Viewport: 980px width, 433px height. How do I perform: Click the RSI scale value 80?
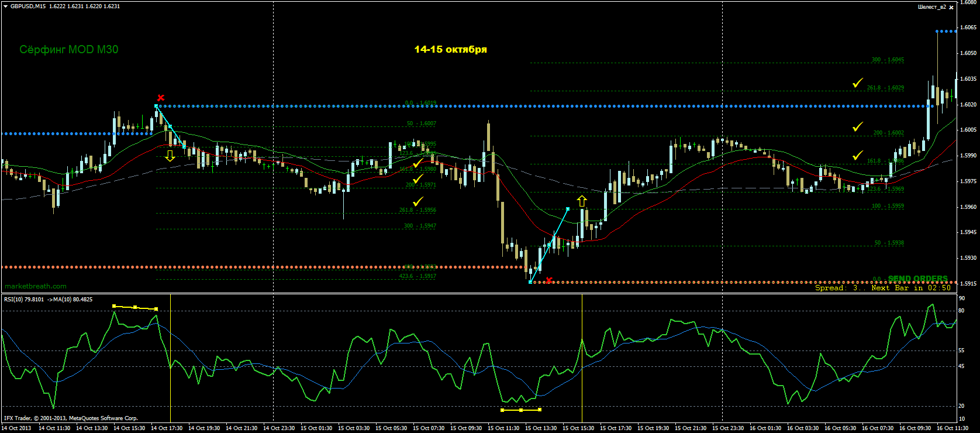coord(962,311)
